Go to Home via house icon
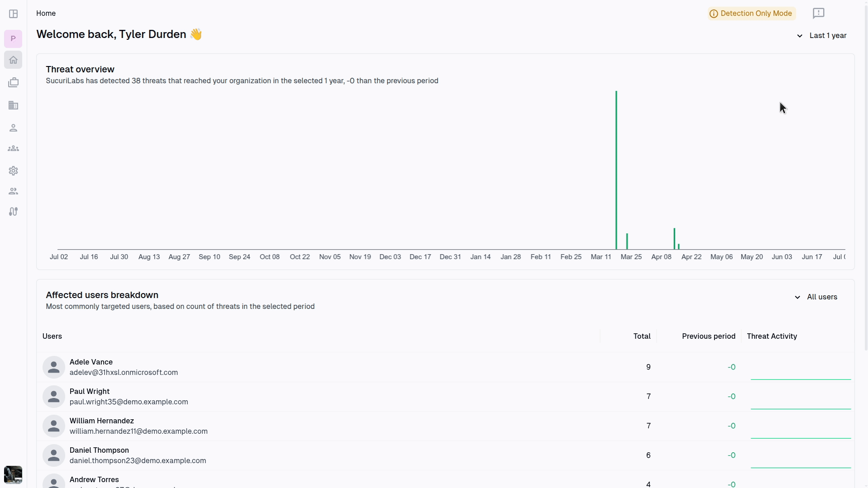Image resolution: width=868 pixels, height=488 pixels. [13, 60]
